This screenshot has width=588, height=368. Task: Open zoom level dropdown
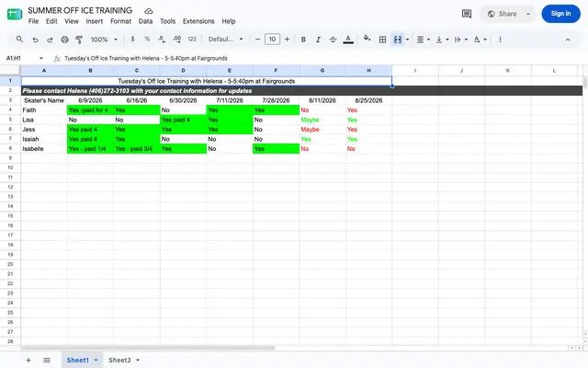pyautogui.click(x=104, y=40)
